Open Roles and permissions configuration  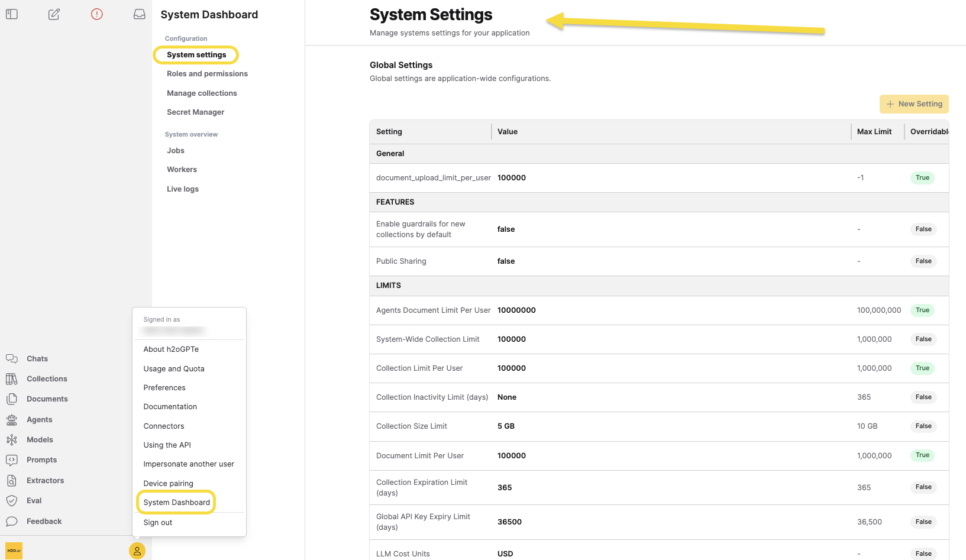pyautogui.click(x=207, y=73)
